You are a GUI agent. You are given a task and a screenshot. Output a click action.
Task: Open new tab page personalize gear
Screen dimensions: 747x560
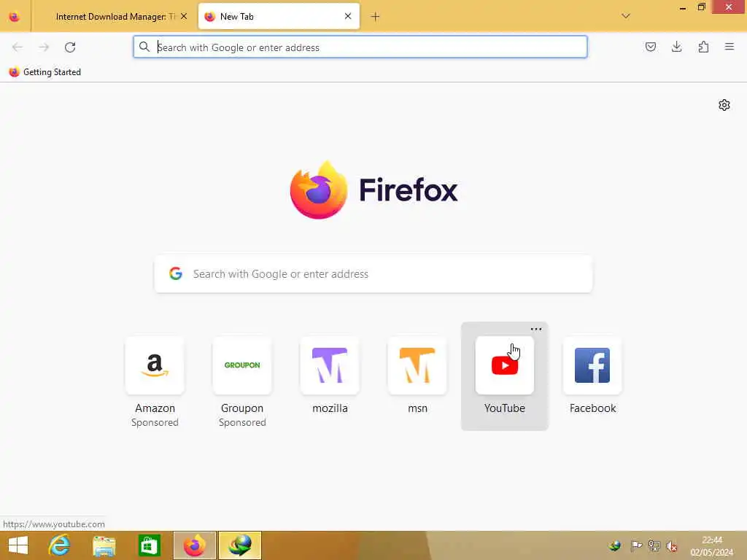point(724,105)
